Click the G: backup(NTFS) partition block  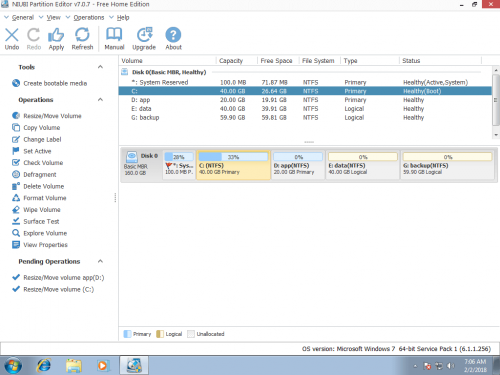click(x=447, y=165)
